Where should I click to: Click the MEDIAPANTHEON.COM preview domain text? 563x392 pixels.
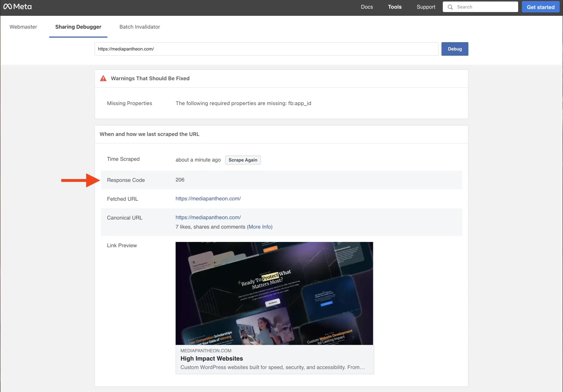[206, 351]
